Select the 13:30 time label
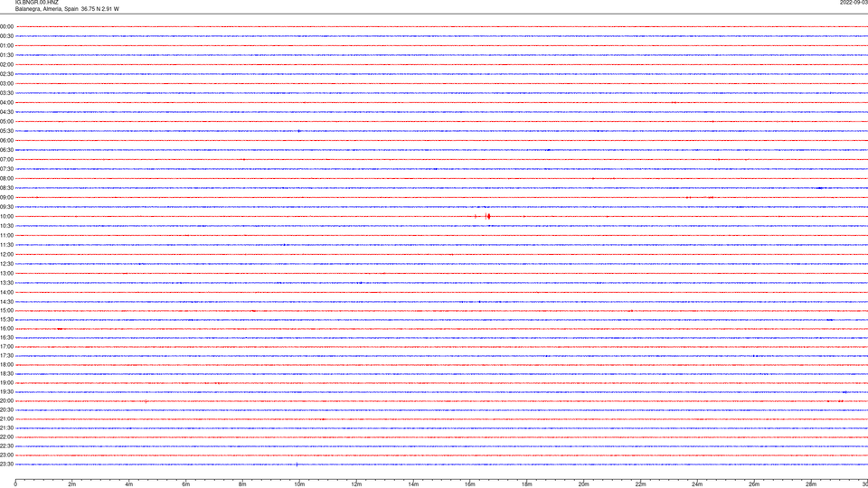The width and height of the screenshot is (868, 488). click(x=6, y=283)
